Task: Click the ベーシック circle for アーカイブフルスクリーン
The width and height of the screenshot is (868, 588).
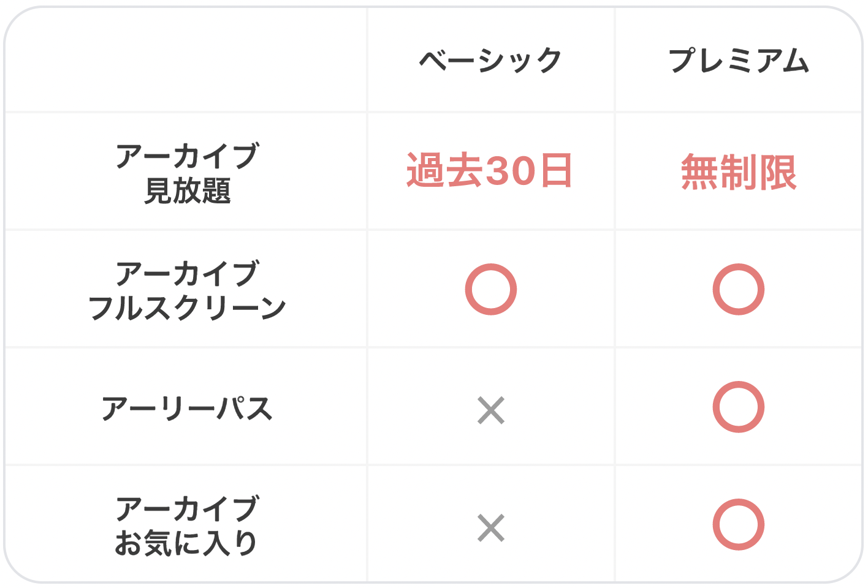Action: click(x=491, y=289)
